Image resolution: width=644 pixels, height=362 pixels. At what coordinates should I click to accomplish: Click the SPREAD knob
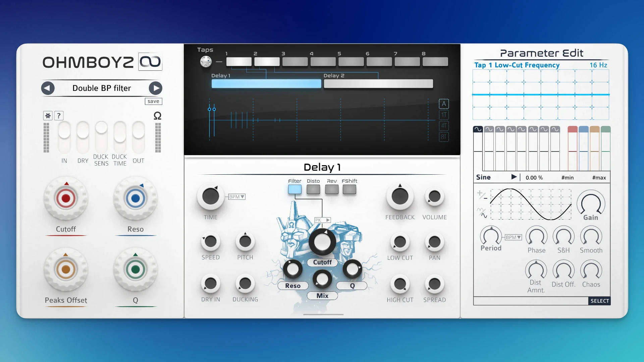click(434, 284)
